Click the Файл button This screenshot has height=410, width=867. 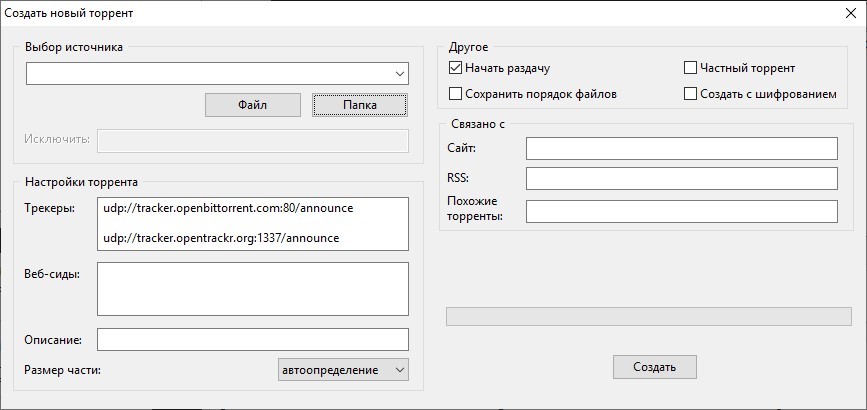tap(252, 105)
